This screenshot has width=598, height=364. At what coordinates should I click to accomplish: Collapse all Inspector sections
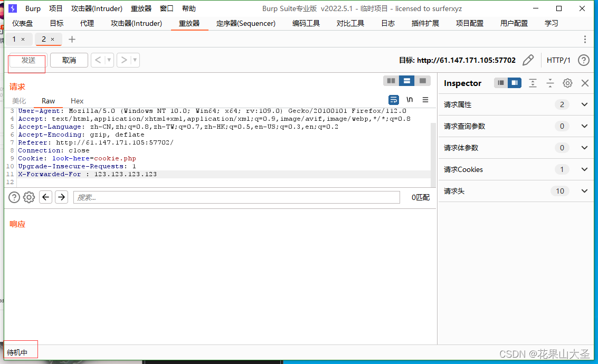[x=550, y=83]
